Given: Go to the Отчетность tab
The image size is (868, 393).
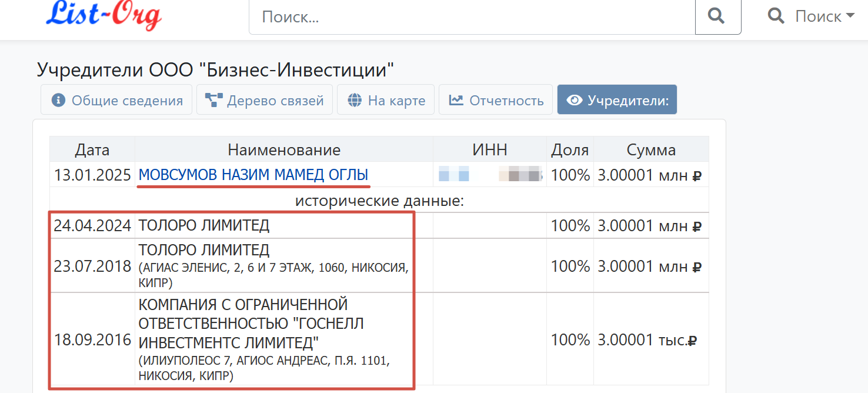Looking at the screenshot, I should (x=496, y=100).
